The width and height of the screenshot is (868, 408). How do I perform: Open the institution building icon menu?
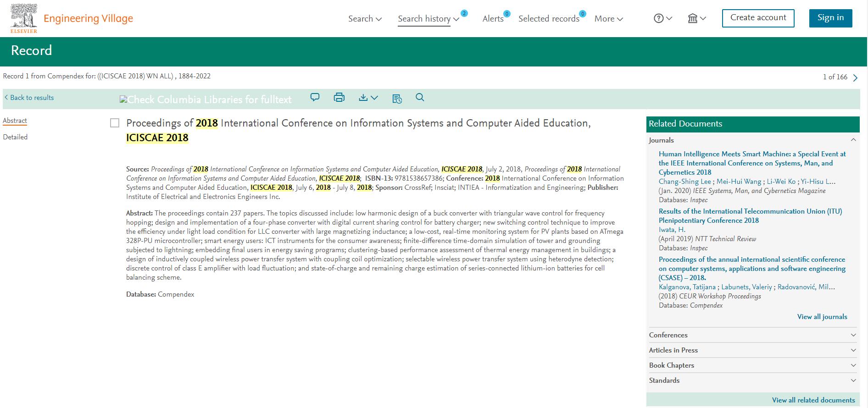tap(696, 19)
